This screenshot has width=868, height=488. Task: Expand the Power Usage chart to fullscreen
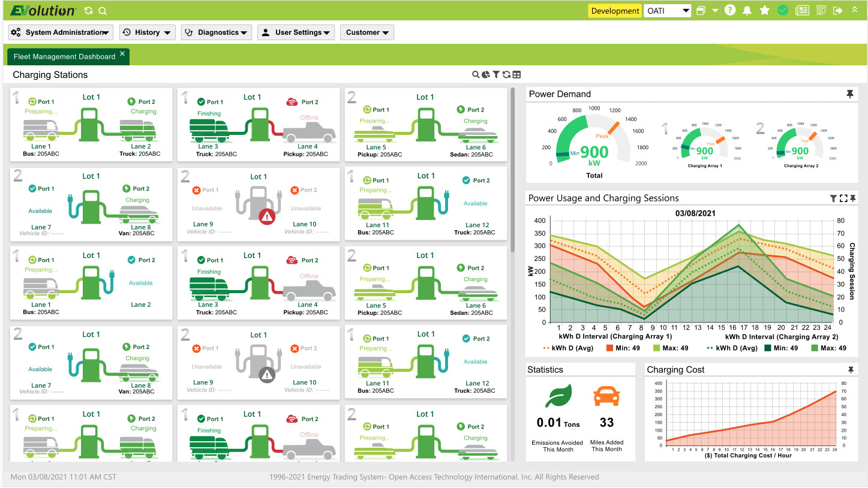[x=842, y=198]
